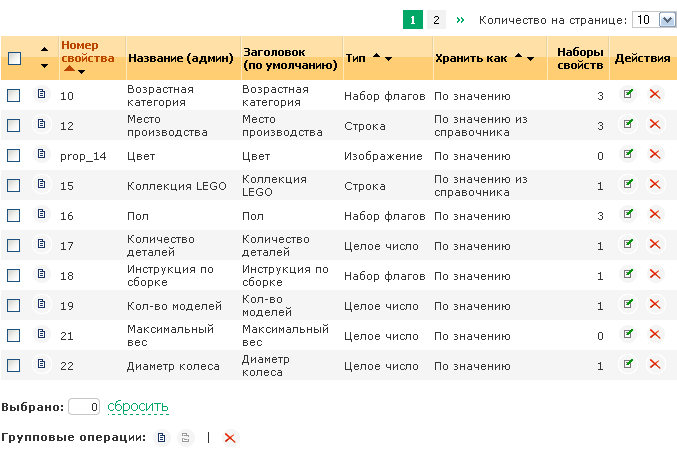
Task: Delete the Пол property row
Action: [x=655, y=215]
